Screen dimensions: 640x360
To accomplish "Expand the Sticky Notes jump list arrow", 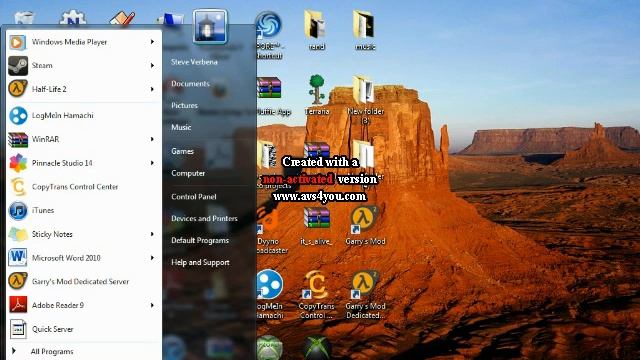I will pyautogui.click(x=152, y=234).
